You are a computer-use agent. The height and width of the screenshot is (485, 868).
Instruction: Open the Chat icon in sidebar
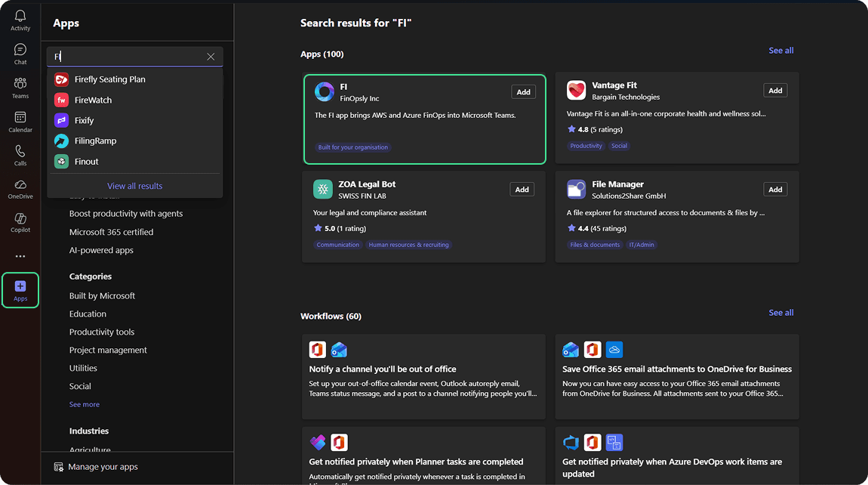tap(20, 50)
